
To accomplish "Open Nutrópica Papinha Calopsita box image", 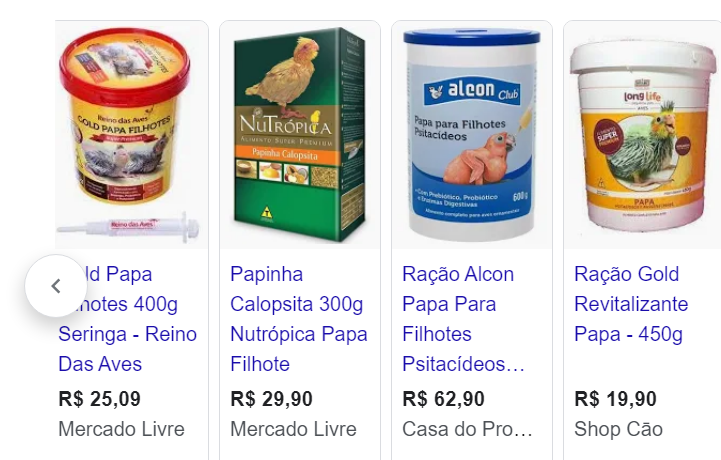I will tap(300, 135).
